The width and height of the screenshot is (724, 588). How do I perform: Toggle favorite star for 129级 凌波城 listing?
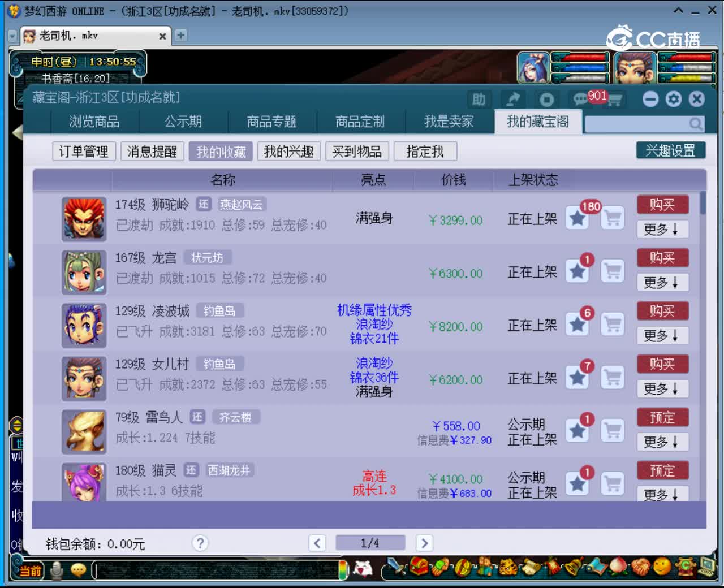pyautogui.click(x=578, y=325)
